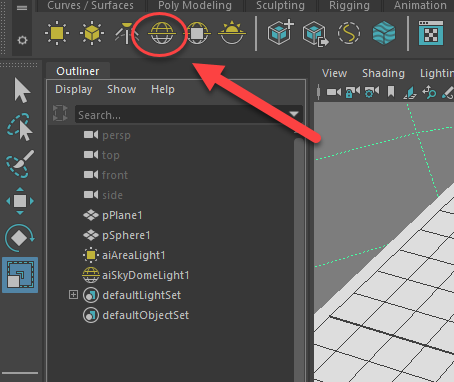Open the Curves / Surfaces shelf tab
454x382 pixels.
point(90,5)
